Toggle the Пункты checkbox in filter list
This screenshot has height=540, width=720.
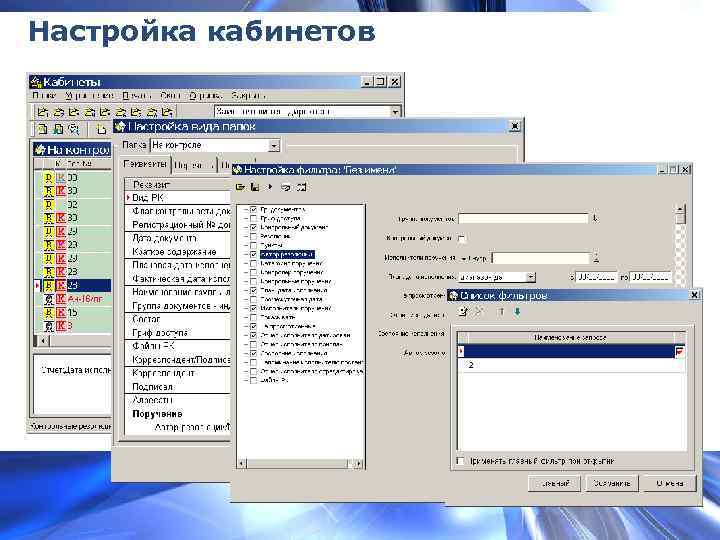point(253,245)
